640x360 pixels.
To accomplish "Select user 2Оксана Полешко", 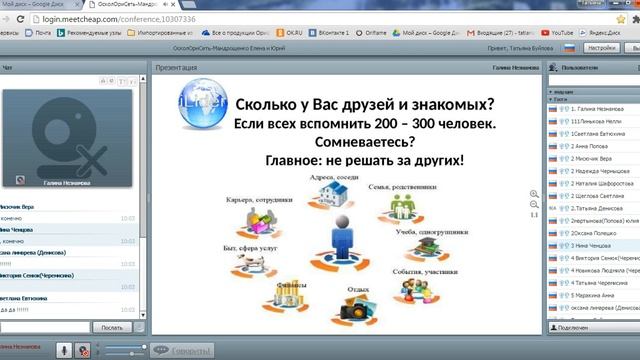I will pyautogui.click(x=594, y=233).
